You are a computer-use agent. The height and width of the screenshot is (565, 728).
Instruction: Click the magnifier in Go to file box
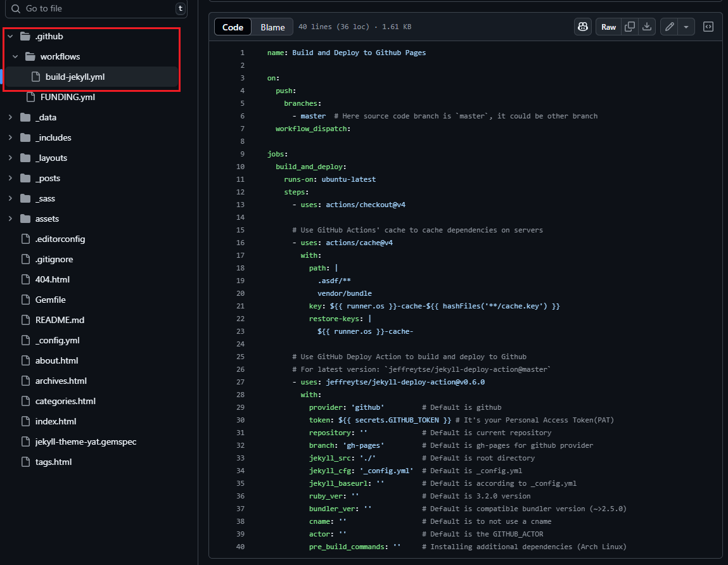(15, 8)
